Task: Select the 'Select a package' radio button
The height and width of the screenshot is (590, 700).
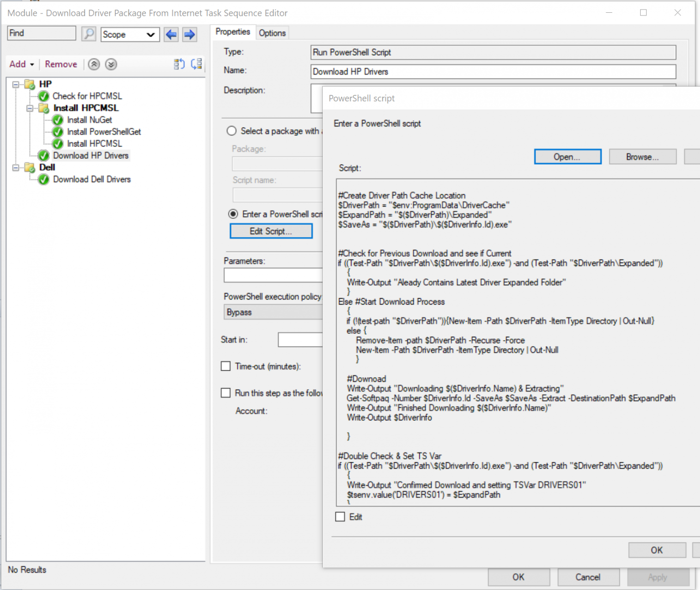Action: coord(232,131)
